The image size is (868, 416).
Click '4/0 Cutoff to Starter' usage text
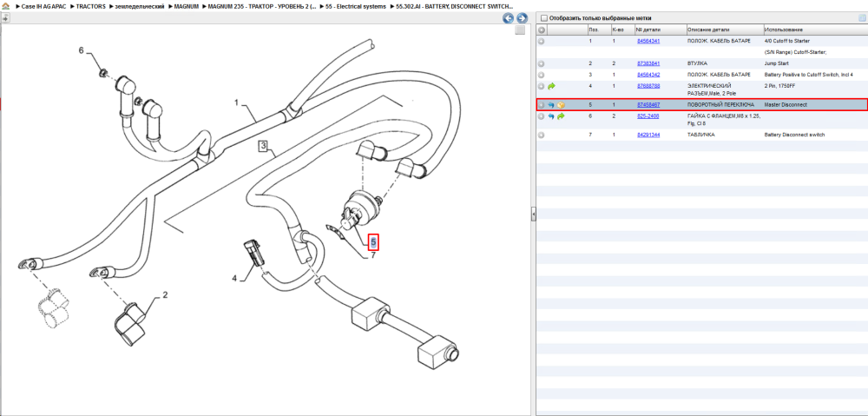786,41
